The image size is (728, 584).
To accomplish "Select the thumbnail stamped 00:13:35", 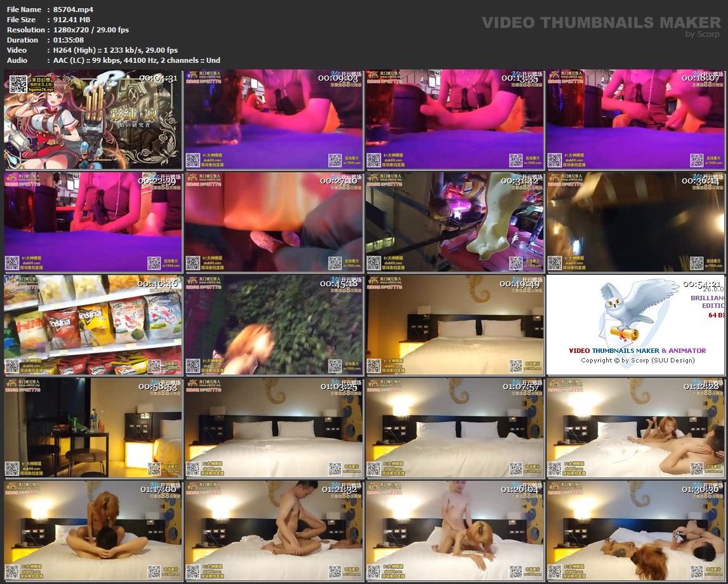I will point(454,121).
